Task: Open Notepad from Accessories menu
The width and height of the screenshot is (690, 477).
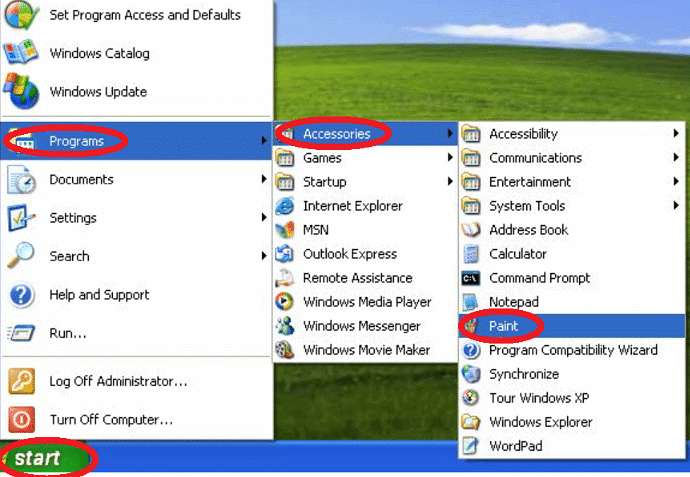Action: click(x=513, y=302)
